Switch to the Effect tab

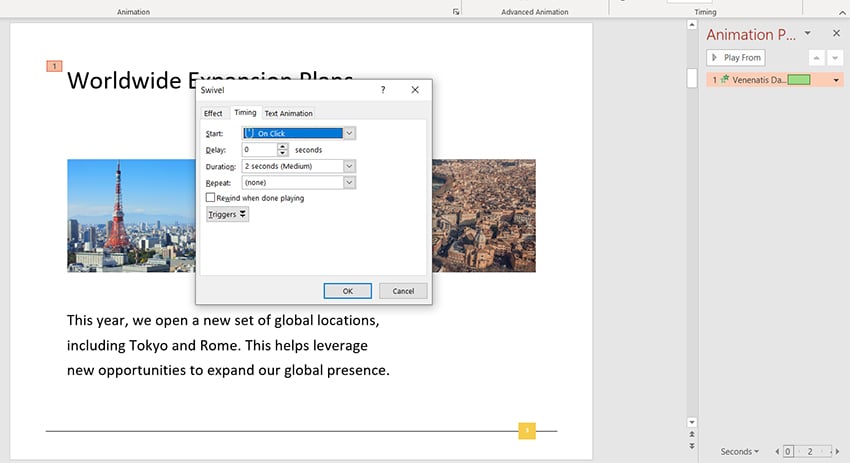(x=213, y=113)
